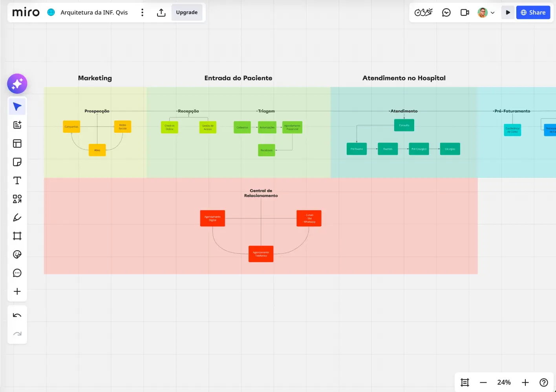Image resolution: width=556 pixels, height=392 pixels.
Task: Open the 24% zoom level menu
Action: click(504, 383)
